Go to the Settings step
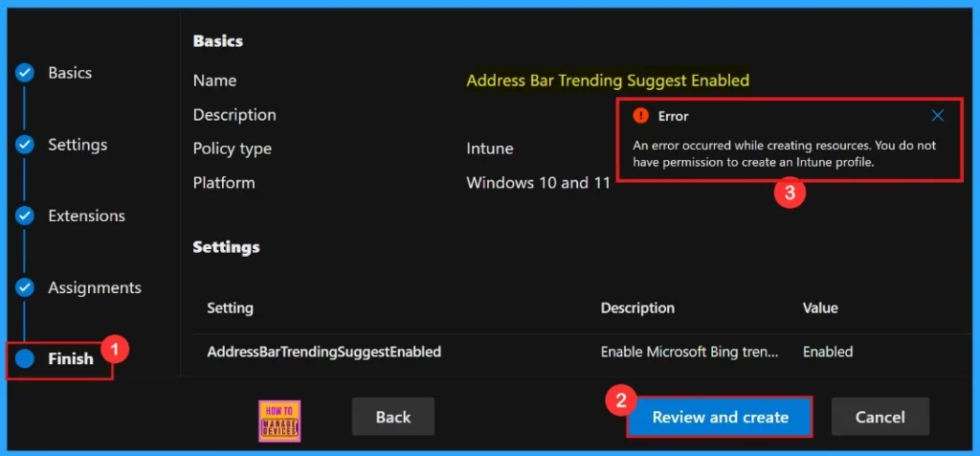 tap(78, 145)
